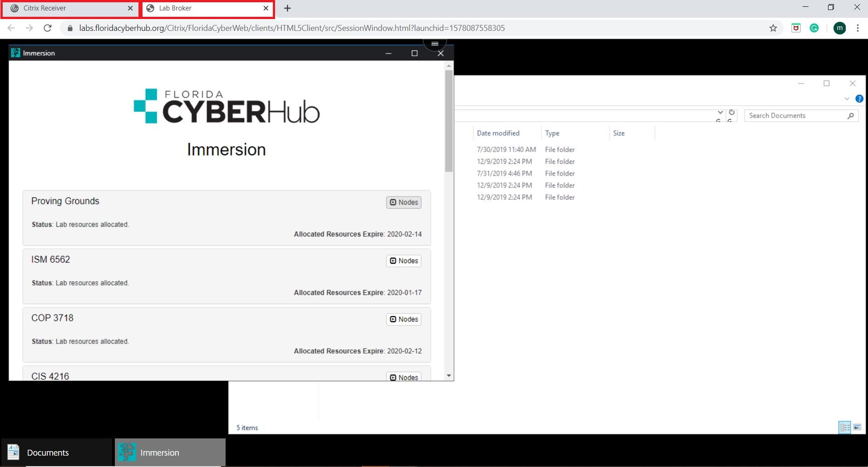Close the Documents window
This screenshot has width=868, height=467.
point(853,84)
